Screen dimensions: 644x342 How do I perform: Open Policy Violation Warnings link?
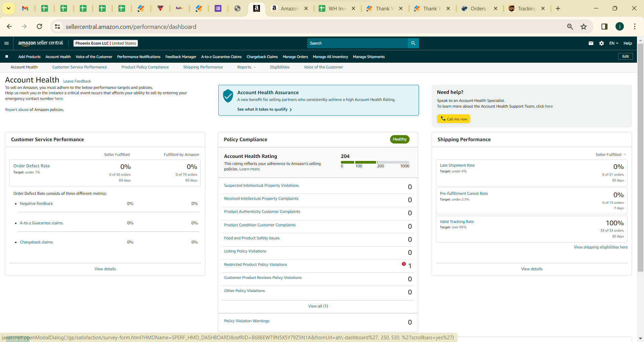coord(247,321)
